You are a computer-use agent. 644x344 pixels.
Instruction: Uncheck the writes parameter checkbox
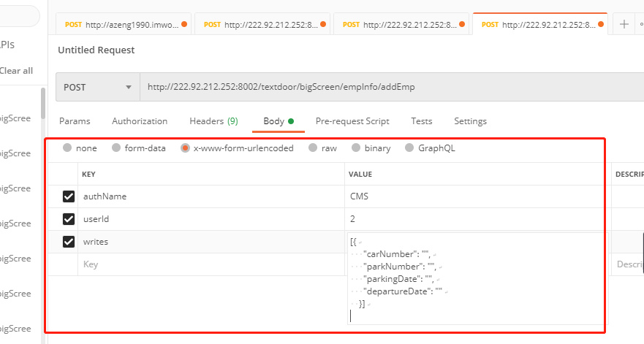point(69,241)
